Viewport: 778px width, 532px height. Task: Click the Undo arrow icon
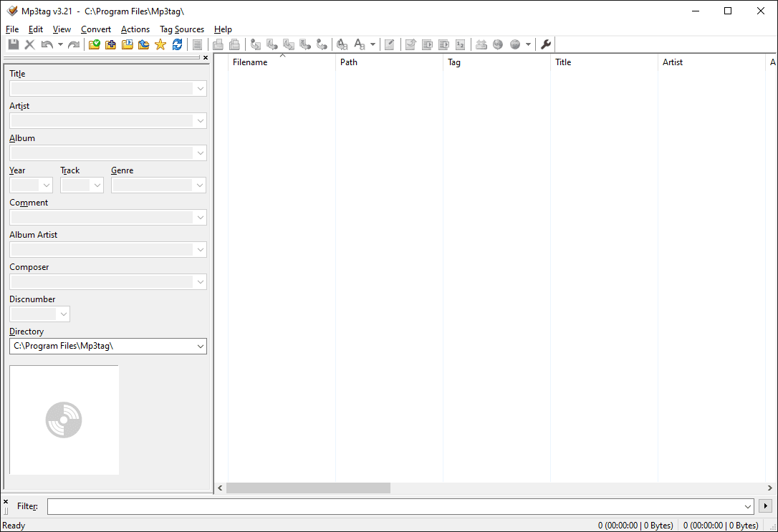[47, 44]
